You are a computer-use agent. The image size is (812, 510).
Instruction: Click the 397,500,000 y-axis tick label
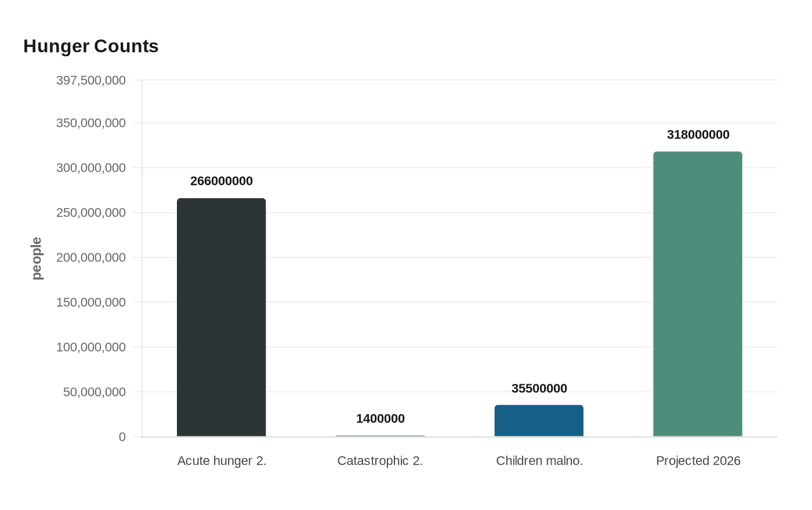[91, 81]
